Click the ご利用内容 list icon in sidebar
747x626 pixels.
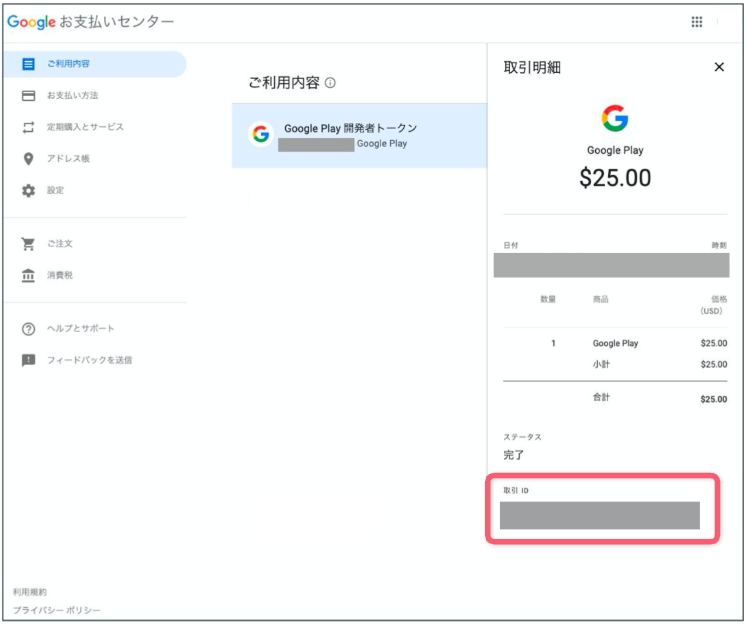[29, 64]
